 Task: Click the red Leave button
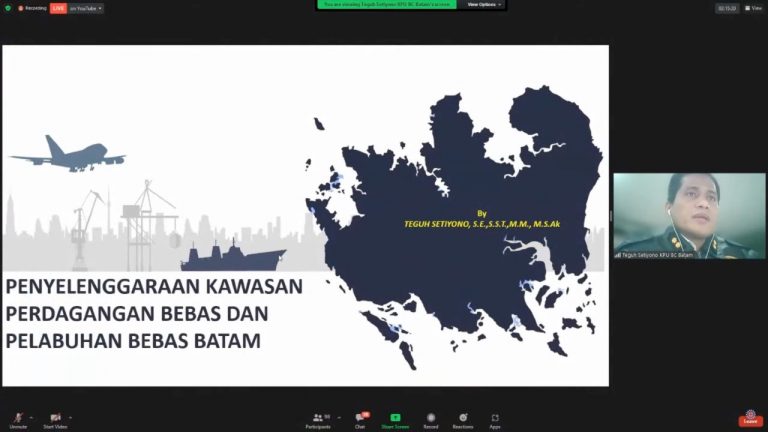click(750, 418)
